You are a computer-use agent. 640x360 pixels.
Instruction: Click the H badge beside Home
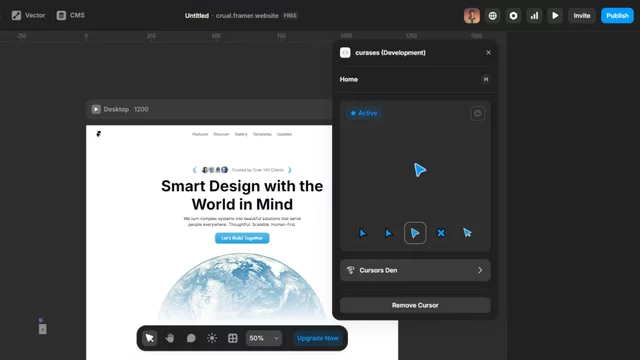pos(486,79)
